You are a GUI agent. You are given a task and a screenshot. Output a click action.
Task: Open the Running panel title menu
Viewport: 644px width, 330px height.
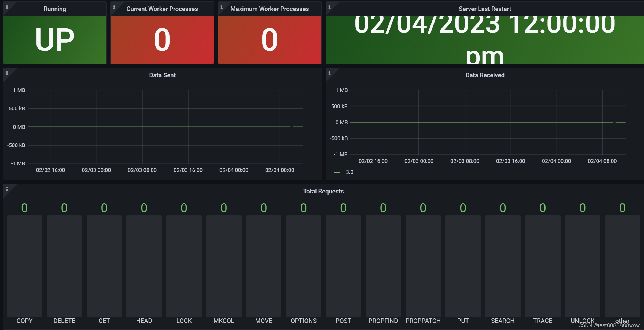(55, 9)
